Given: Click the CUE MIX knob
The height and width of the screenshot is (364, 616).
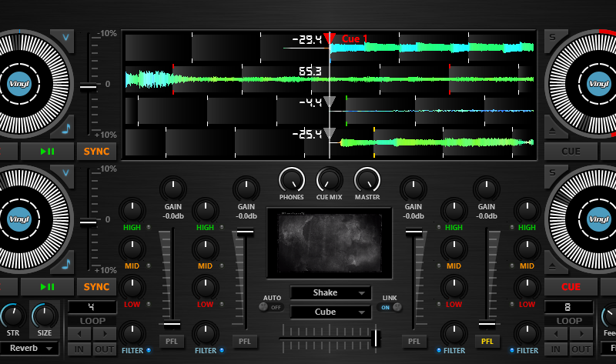Looking at the screenshot, I should pyautogui.click(x=330, y=180).
